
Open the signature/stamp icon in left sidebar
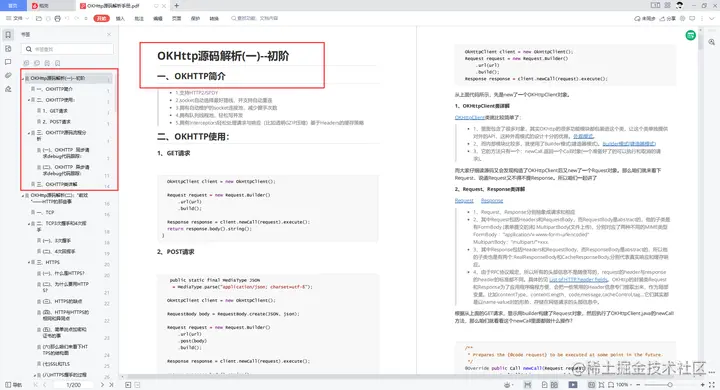pyautogui.click(x=8, y=89)
